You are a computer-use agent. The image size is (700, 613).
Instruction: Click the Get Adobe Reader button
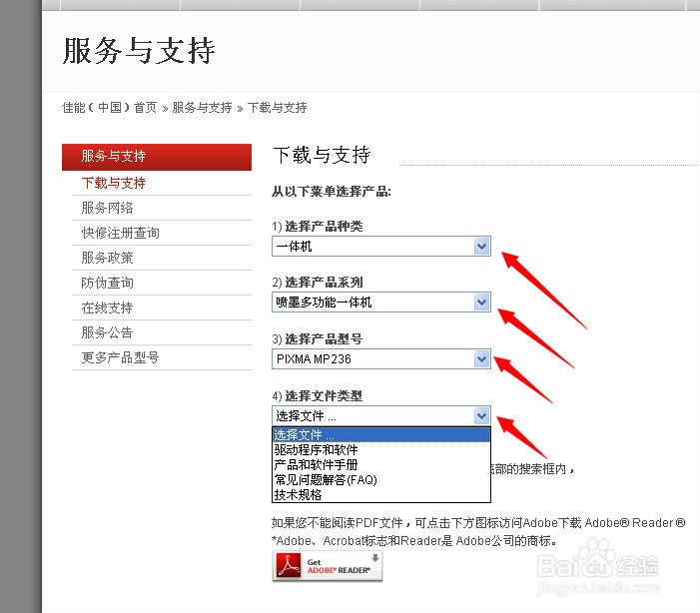328,566
